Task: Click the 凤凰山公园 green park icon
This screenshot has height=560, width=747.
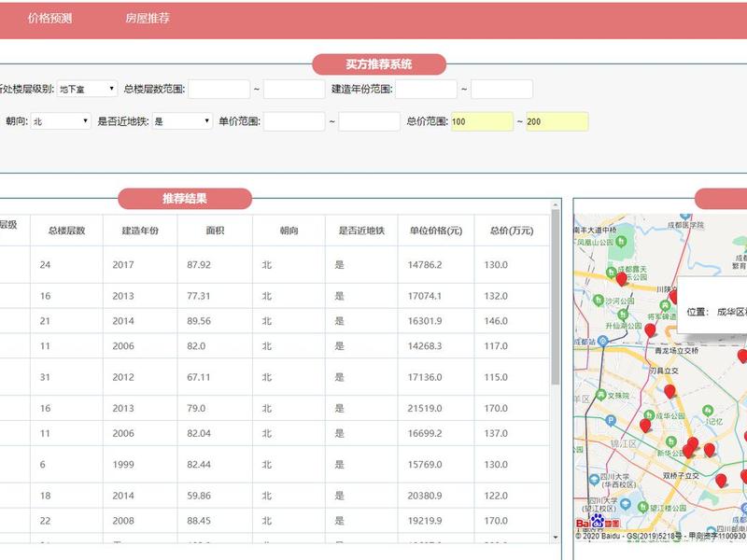Action: pos(621,242)
